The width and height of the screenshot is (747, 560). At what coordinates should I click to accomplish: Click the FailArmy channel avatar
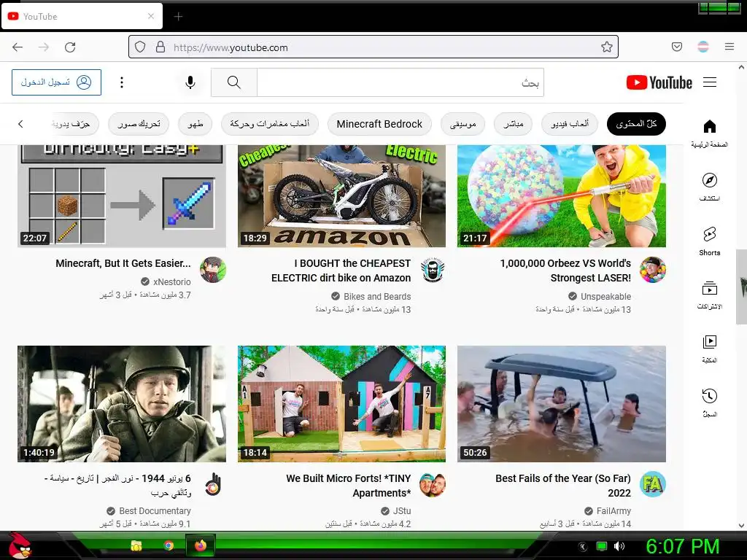[653, 484]
